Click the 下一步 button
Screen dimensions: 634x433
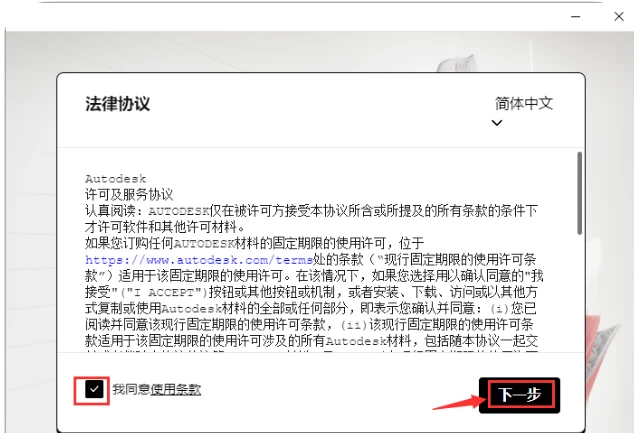pyautogui.click(x=520, y=395)
